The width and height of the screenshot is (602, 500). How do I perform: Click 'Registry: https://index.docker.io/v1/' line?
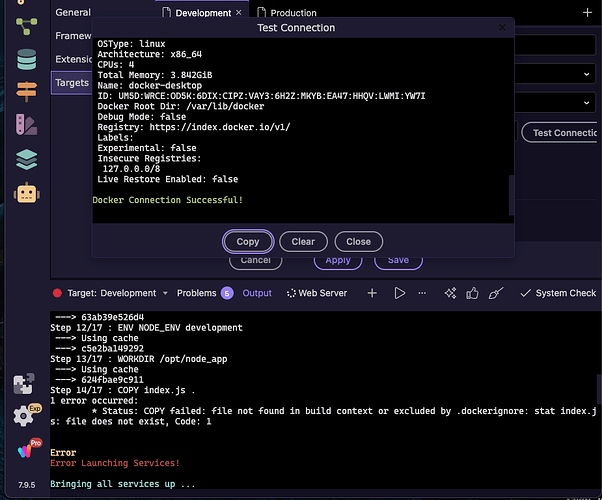pos(194,127)
